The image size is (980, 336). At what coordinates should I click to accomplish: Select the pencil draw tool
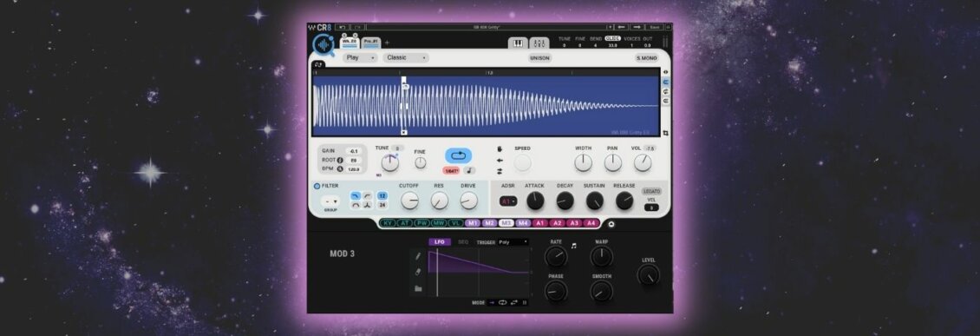point(418,256)
